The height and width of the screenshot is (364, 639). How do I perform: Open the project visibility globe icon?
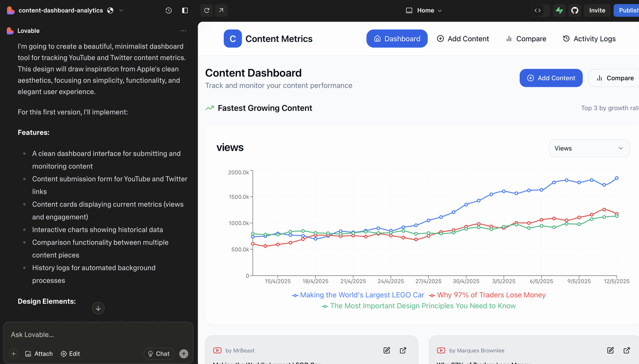click(x=110, y=10)
